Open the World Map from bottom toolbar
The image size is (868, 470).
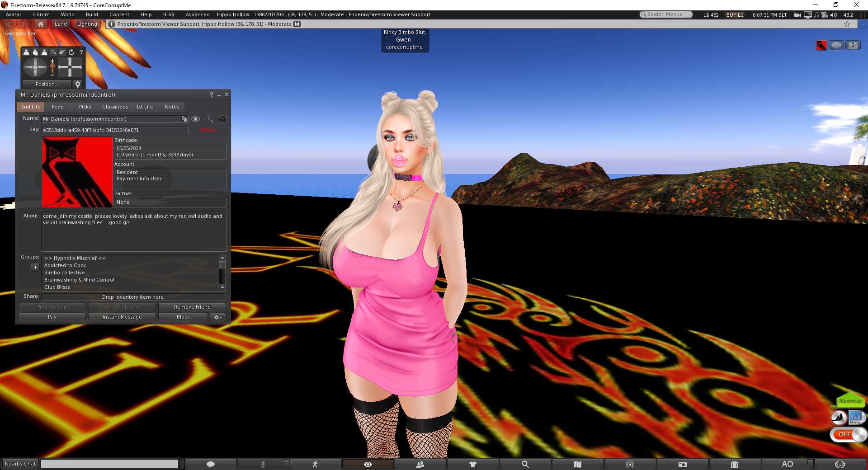click(577, 464)
